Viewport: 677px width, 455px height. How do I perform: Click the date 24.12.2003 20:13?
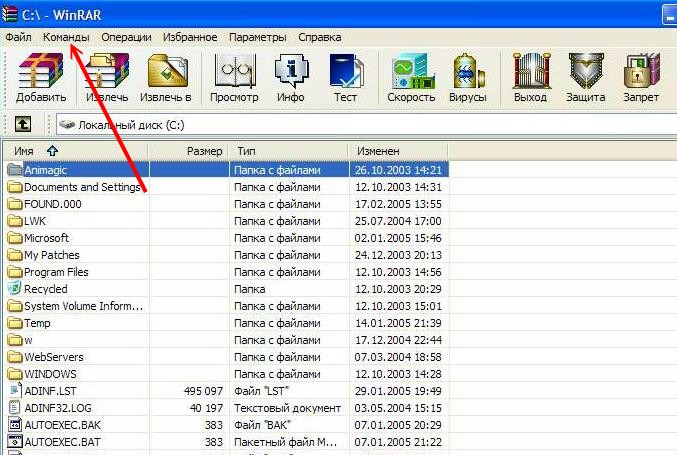[399, 255]
